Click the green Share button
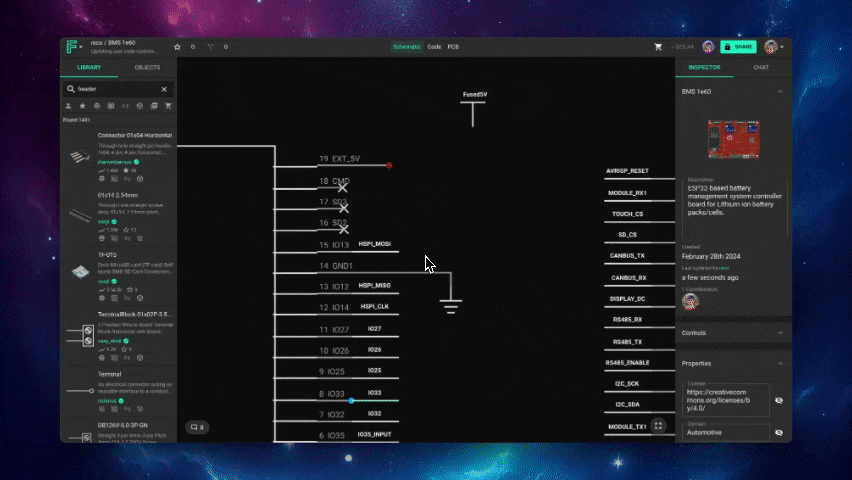This screenshot has height=480, width=852. point(740,47)
